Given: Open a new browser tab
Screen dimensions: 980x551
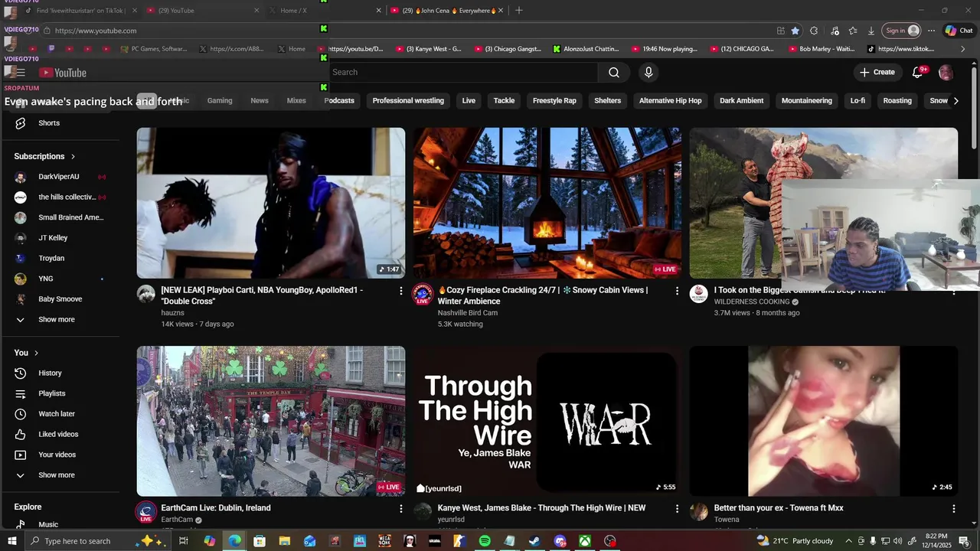Looking at the screenshot, I should [519, 11].
